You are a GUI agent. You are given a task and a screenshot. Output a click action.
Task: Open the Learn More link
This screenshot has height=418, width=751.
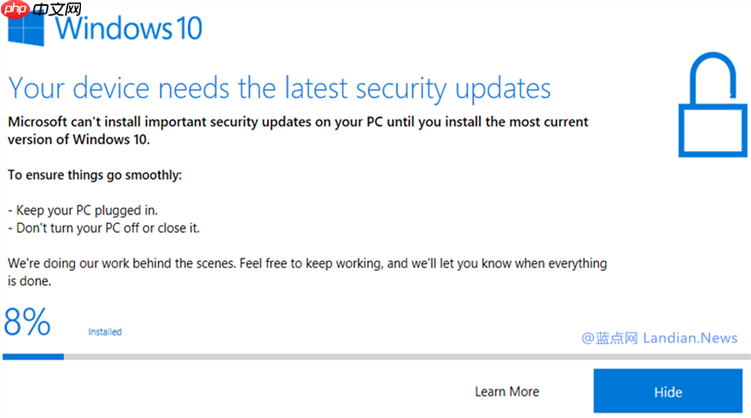pos(507,391)
